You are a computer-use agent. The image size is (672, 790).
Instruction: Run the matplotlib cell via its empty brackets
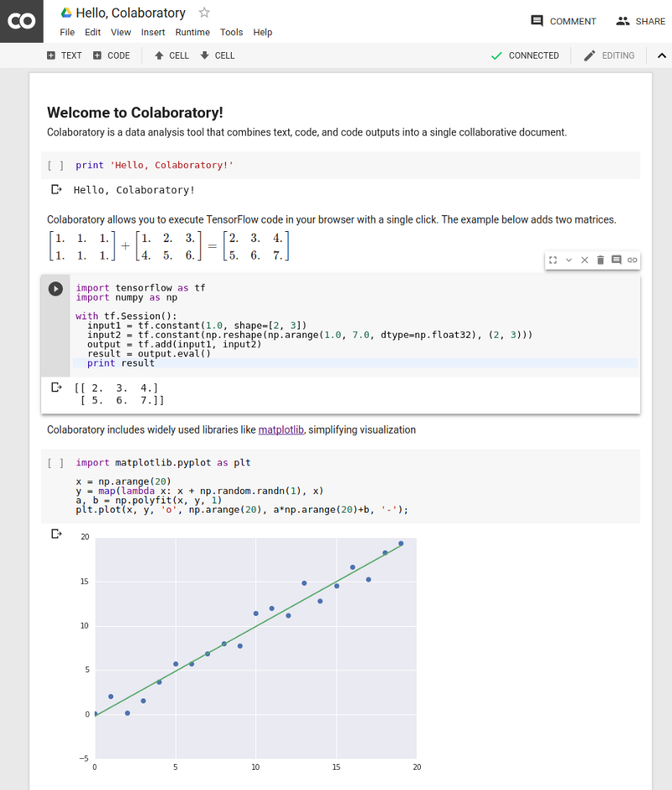tap(55, 463)
